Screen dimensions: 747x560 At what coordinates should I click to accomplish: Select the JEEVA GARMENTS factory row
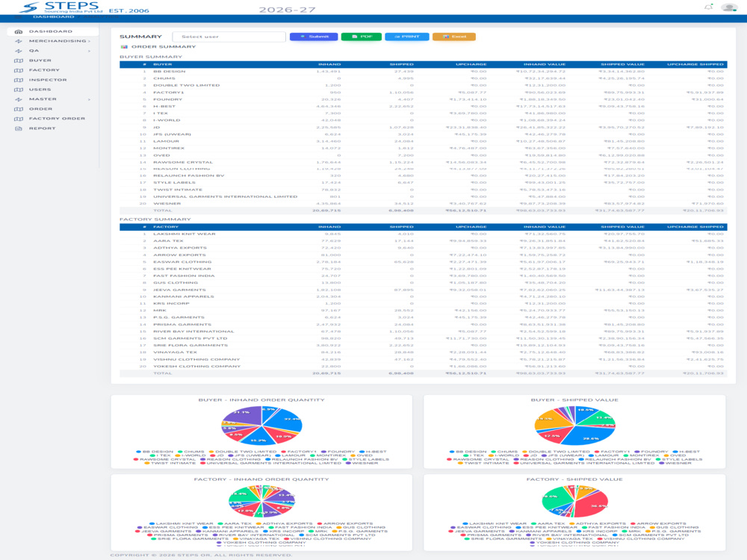[423, 290]
